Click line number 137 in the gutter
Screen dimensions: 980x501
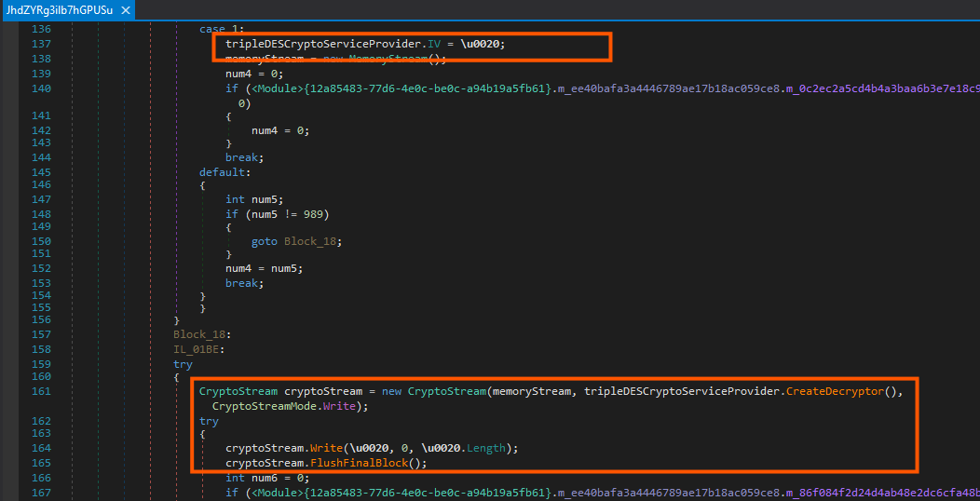(x=41, y=44)
